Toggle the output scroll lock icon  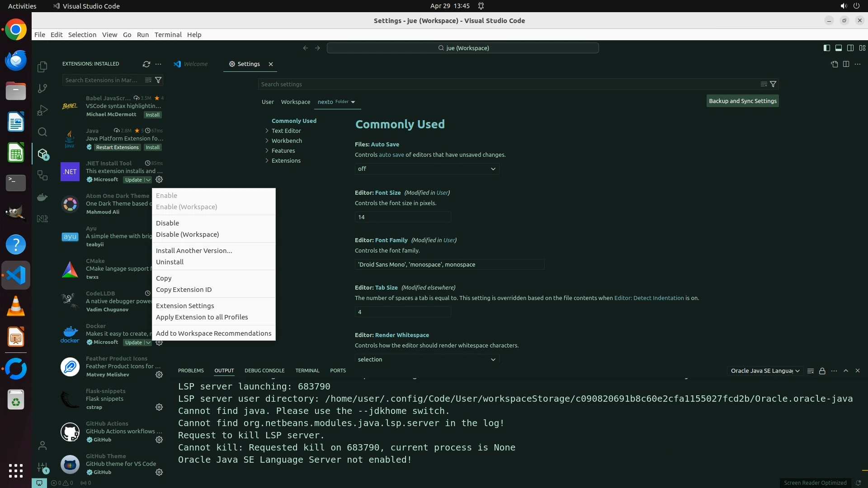click(x=822, y=371)
